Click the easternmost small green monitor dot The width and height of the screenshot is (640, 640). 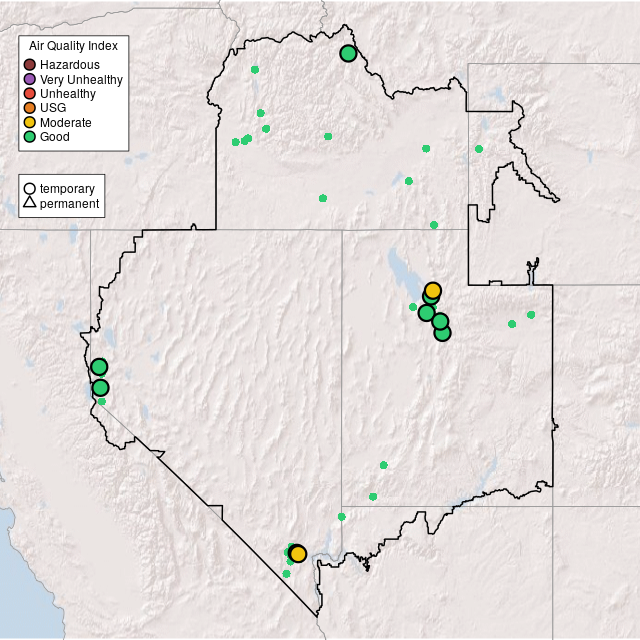tap(531, 315)
